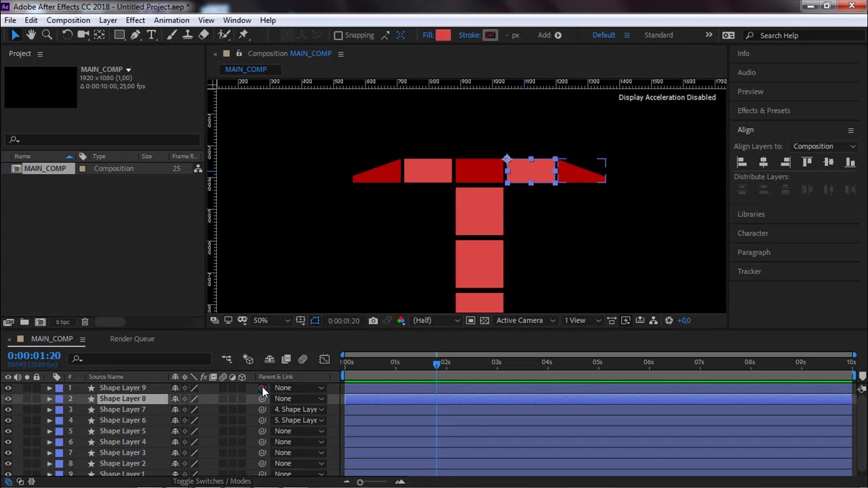This screenshot has height=488, width=868.
Task: Open grid and guide options icon
Action: click(300, 321)
